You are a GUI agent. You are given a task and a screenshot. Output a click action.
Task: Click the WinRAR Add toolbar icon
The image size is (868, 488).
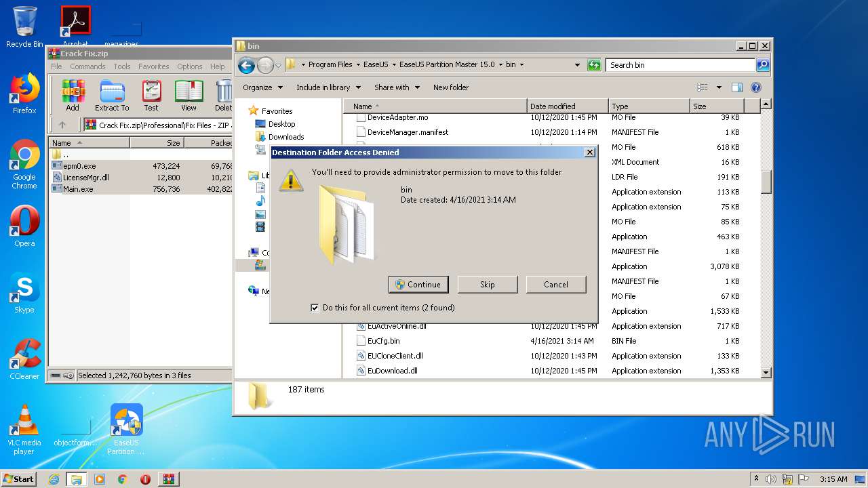pyautogui.click(x=73, y=96)
